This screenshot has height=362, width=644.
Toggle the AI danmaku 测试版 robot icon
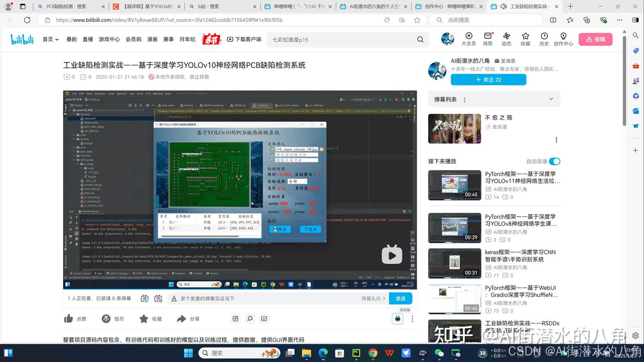click(x=398, y=318)
